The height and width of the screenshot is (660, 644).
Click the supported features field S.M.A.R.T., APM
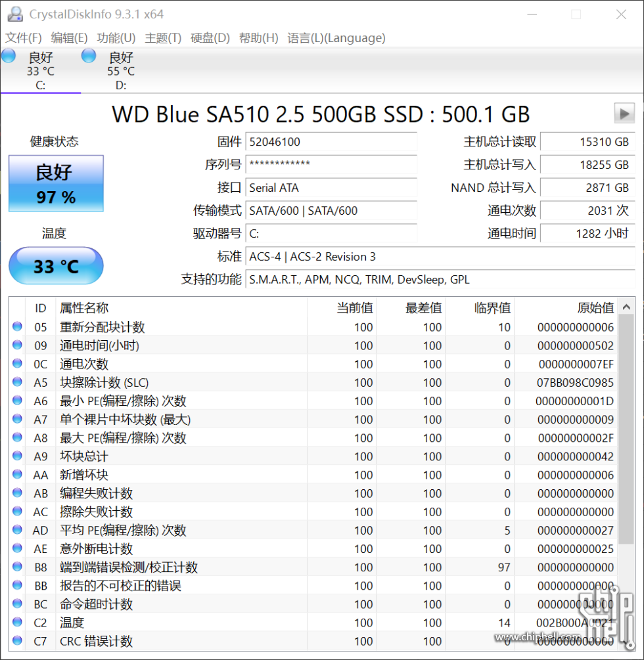[440, 280]
